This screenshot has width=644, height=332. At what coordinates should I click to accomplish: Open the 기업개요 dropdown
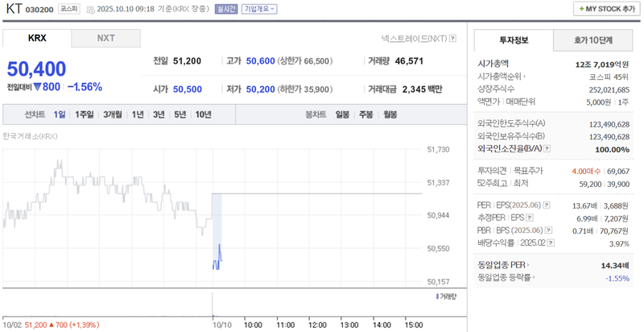(259, 9)
